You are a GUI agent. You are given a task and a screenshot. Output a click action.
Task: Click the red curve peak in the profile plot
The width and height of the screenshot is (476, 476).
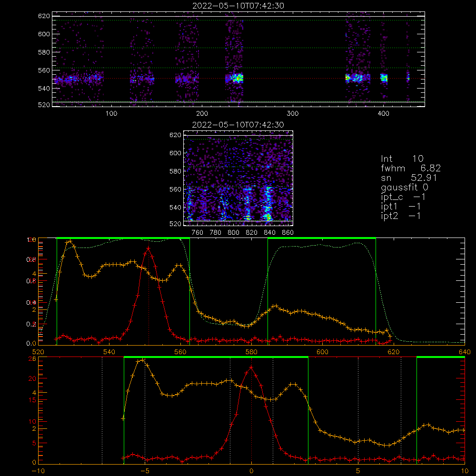pyautogui.click(x=148, y=248)
